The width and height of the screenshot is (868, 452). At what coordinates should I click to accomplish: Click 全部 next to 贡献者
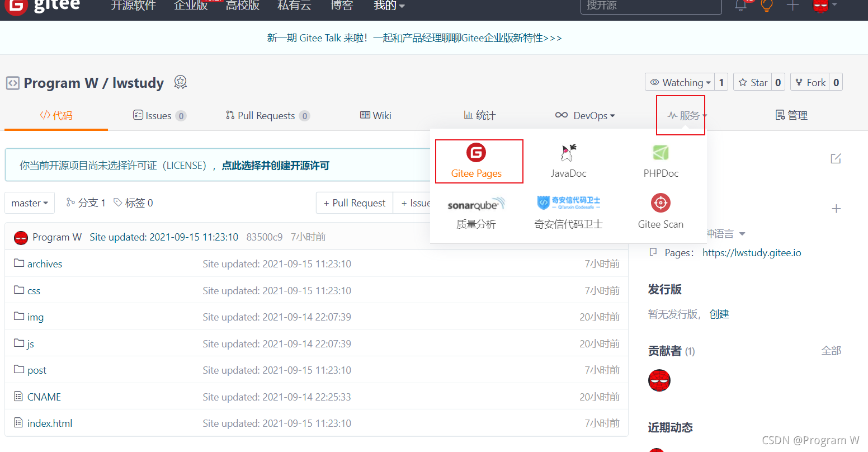point(831,351)
